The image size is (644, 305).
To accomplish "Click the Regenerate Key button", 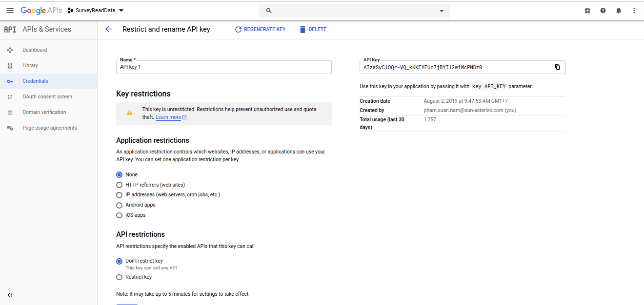I will point(260,29).
